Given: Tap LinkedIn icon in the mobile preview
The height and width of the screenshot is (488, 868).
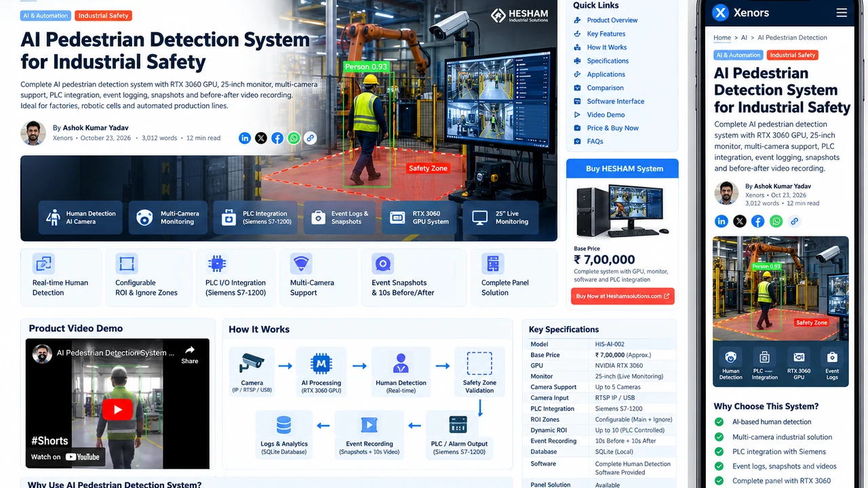Looking at the screenshot, I should [x=722, y=221].
